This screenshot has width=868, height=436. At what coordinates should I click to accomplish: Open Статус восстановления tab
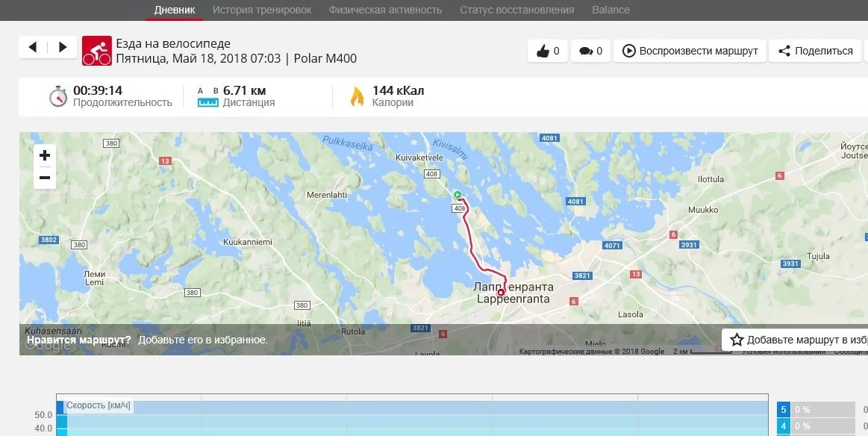(516, 10)
